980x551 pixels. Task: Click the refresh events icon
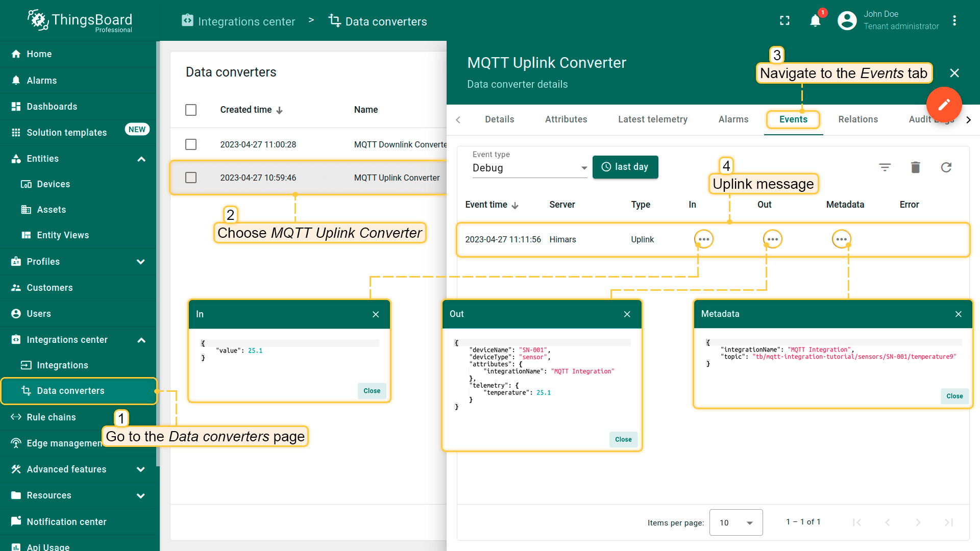946,167
